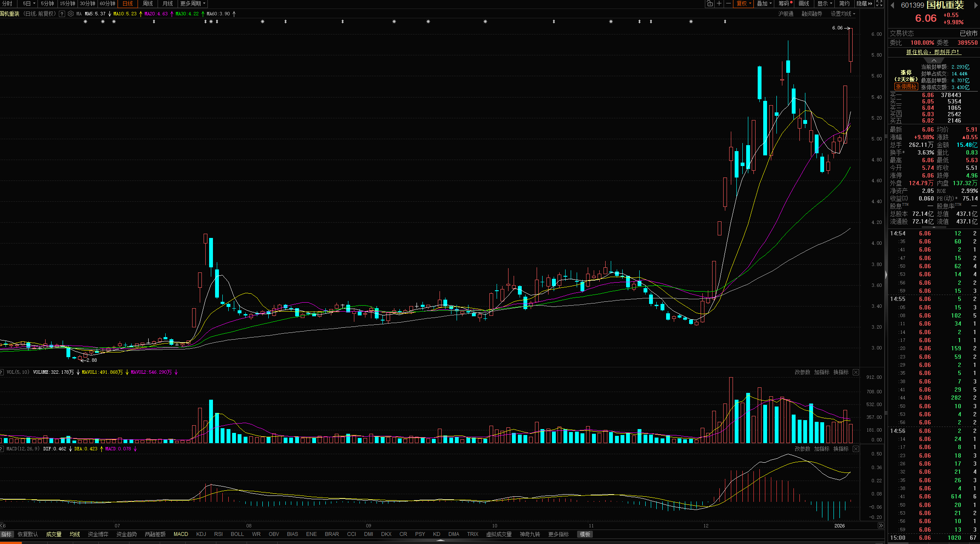The height and width of the screenshot is (544, 980).
Task: Click the plus zoom-in chart icon
Action: pyautogui.click(x=719, y=3)
